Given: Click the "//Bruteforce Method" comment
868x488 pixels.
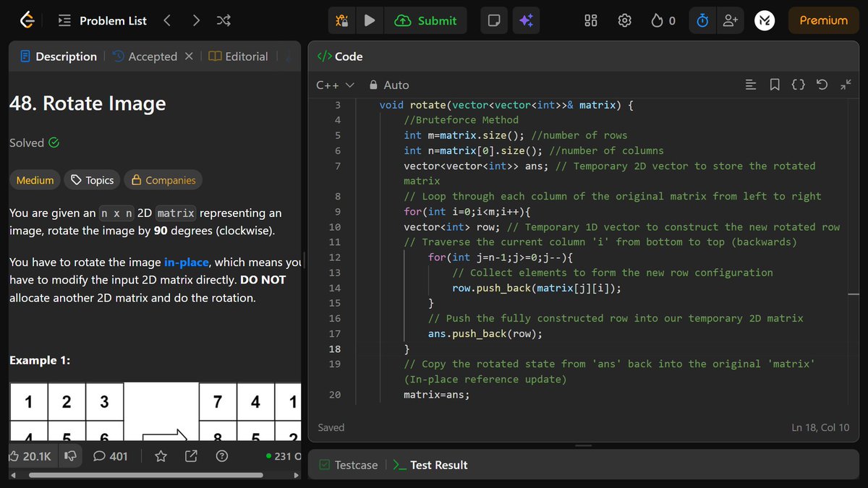Looking at the screenshot, I should pyautogui.click(x=461, y=120).
